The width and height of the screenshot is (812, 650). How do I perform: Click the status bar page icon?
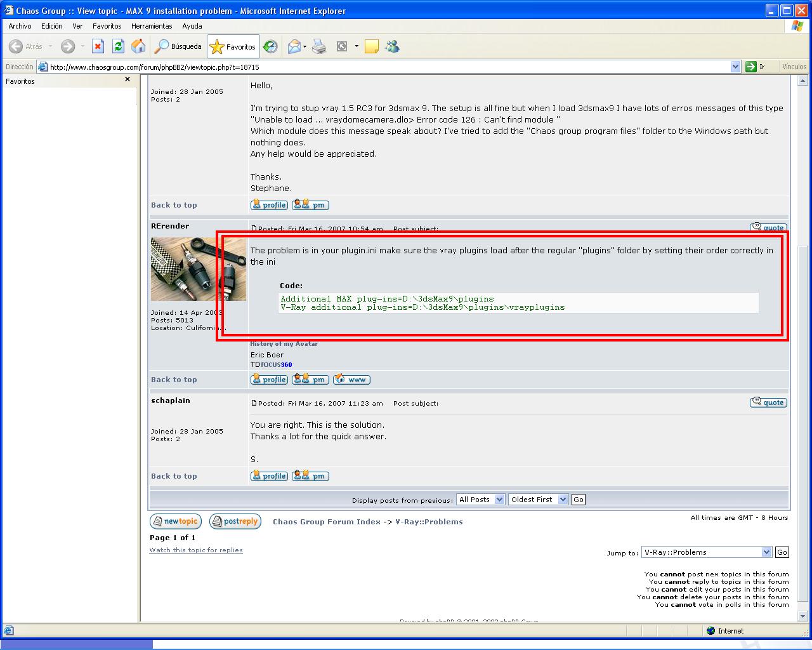pyautogui.click(x=8, y=631)
